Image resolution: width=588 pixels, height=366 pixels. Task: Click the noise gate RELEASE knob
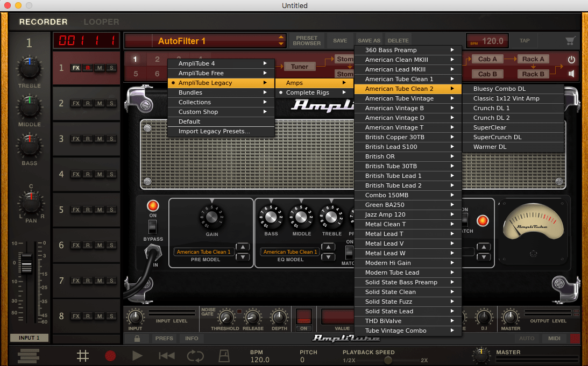[x=252, y=317]
